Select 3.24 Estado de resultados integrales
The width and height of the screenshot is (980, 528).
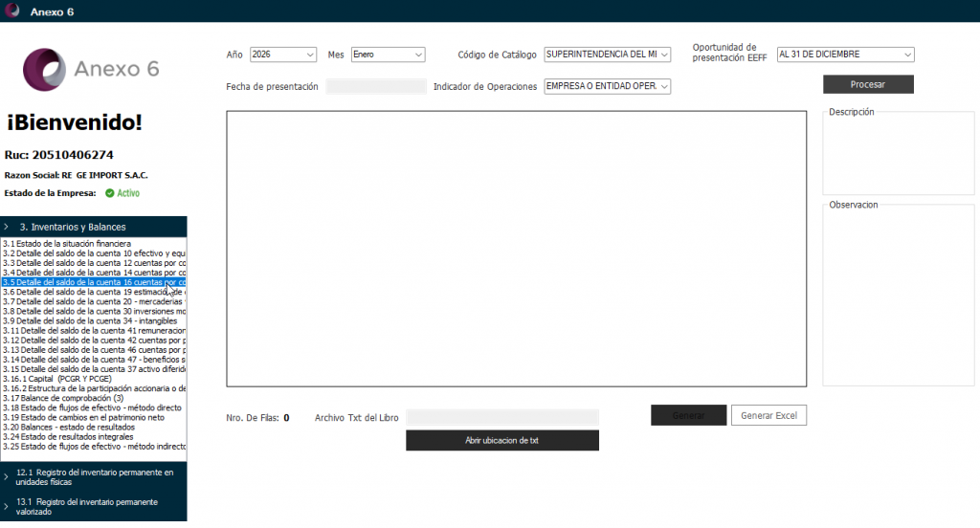click(x=94, y=437)
